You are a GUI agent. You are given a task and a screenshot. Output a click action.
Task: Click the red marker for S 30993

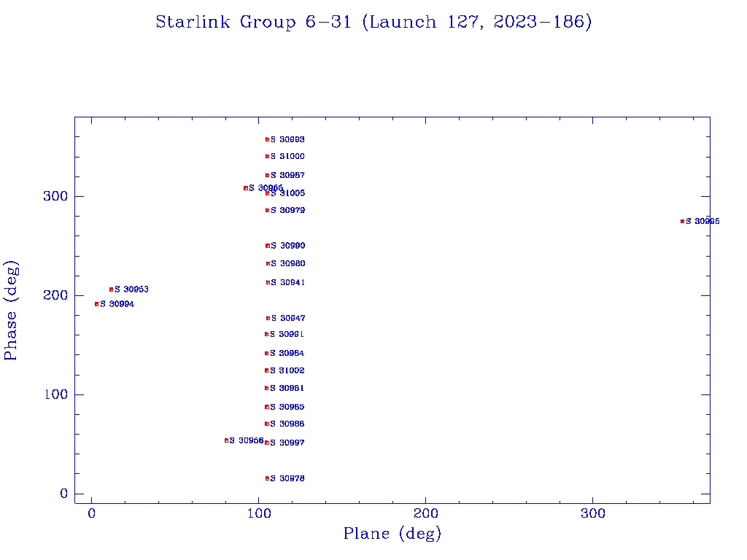267,139
